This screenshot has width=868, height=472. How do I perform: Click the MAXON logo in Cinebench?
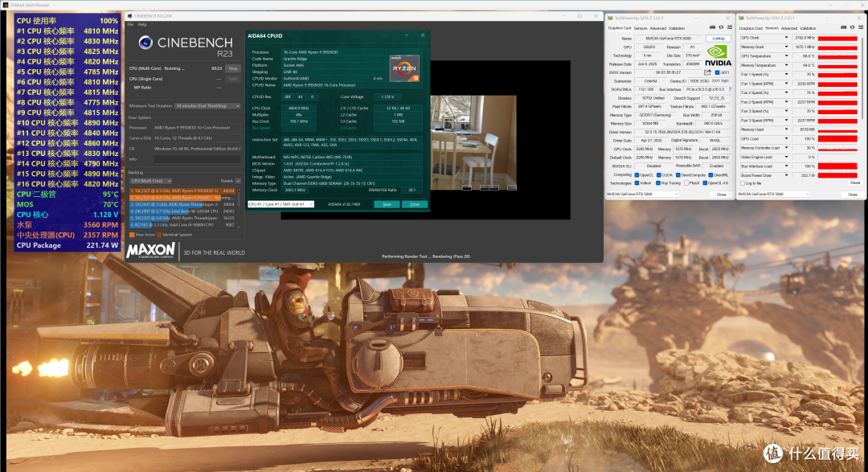pos(150,250)
